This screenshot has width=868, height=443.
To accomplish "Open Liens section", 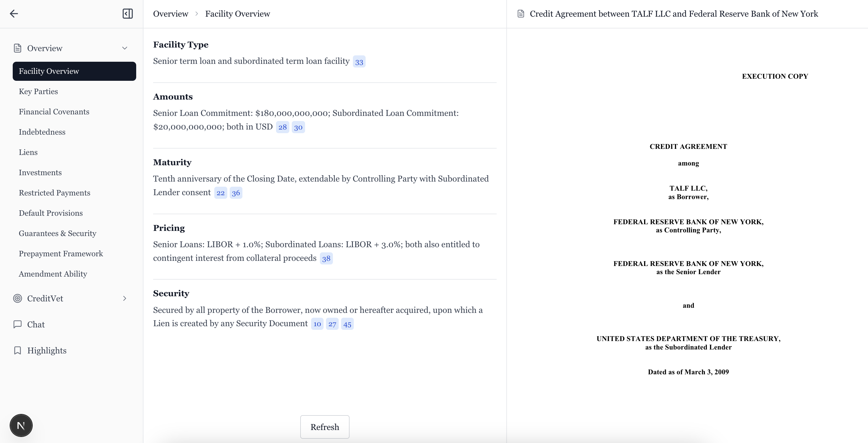I will [28, 152].
